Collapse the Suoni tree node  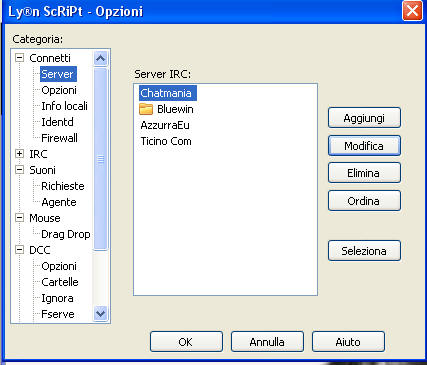(x=20, y=170)
